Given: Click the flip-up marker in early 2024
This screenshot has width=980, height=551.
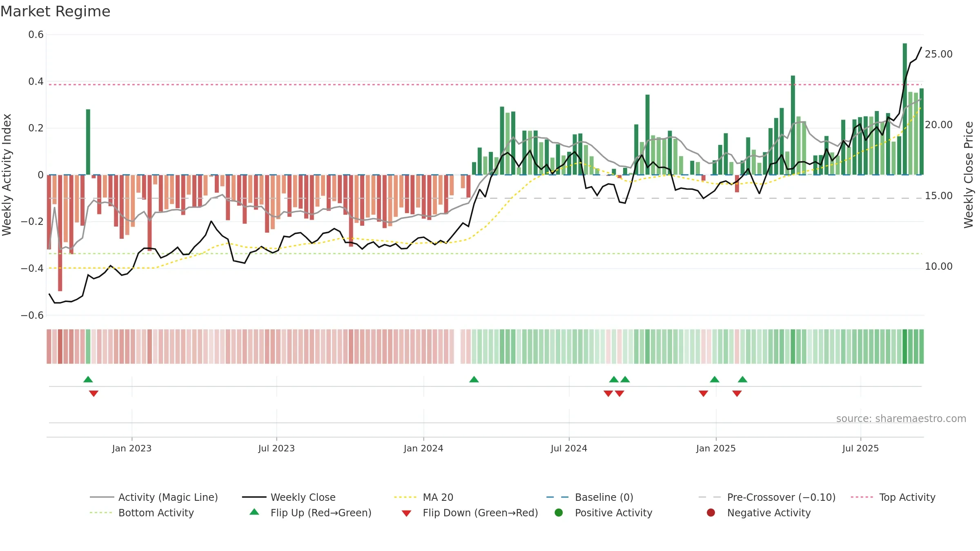Looking at the screenshot, I should pos(474,379).
